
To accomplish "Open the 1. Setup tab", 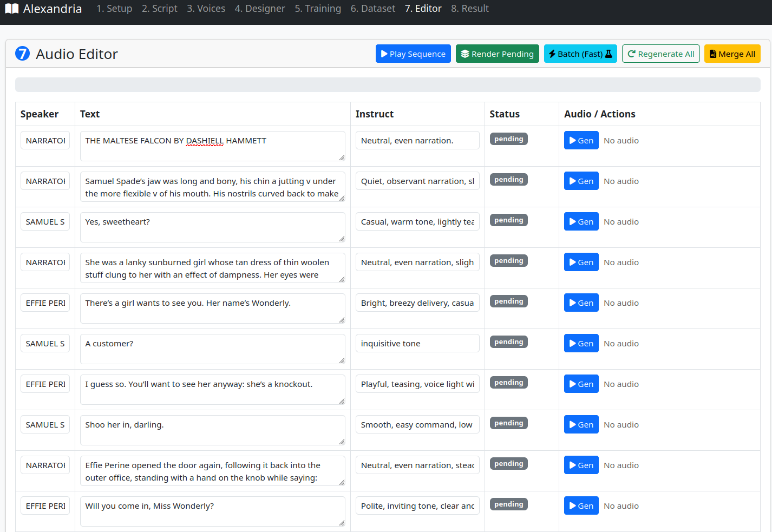I will pyautogui.click(x=114, y=9).
